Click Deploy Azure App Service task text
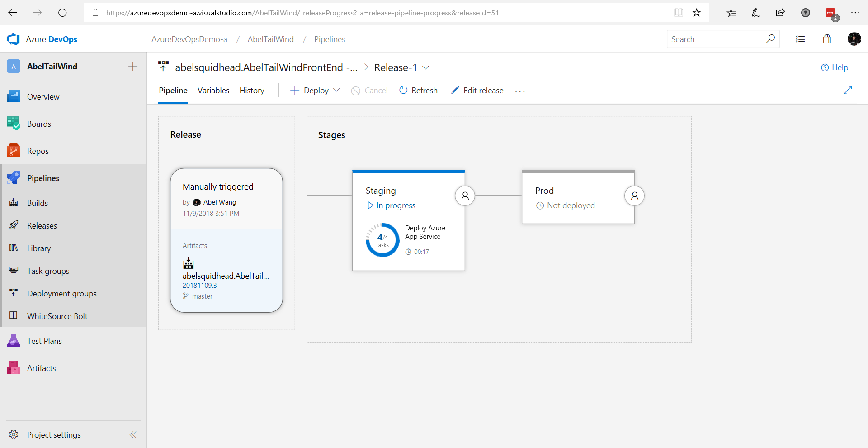The image size is (868, 448). (x=425, y=232)
